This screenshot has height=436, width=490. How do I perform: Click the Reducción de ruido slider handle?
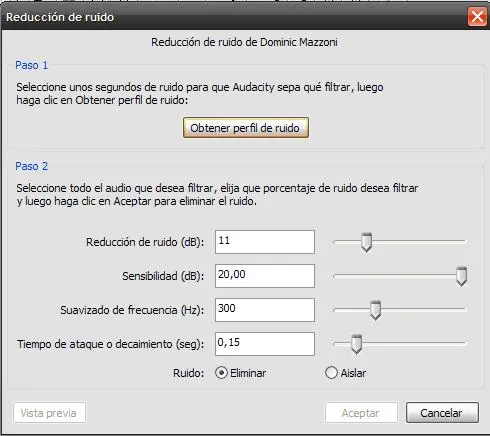367,242
